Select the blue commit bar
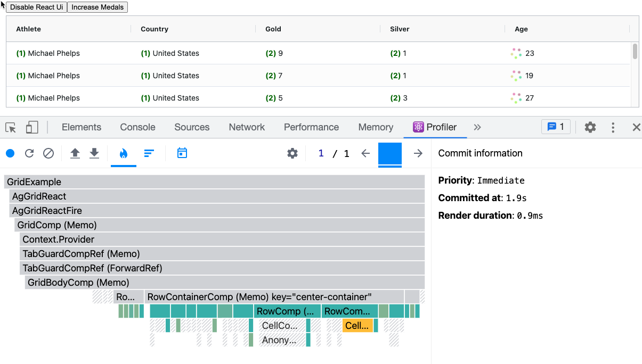The width and height of the screenshot is (642, 364). [x=389, y=153]
